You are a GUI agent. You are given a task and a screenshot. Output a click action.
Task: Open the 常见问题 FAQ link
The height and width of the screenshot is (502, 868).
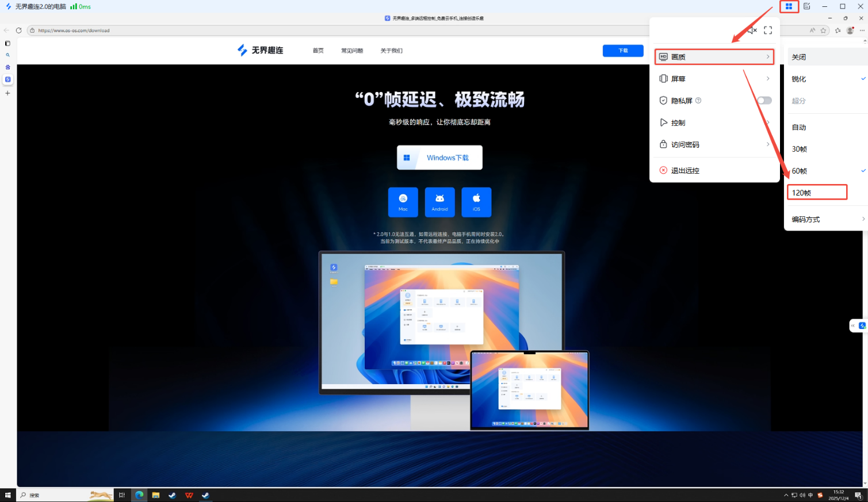[352, 51]
